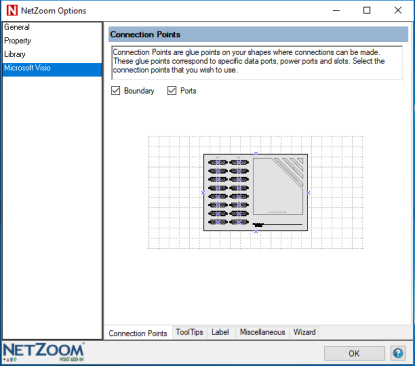Open the Label tab
This screenshot has height=366, width=415.
[220, 332]
